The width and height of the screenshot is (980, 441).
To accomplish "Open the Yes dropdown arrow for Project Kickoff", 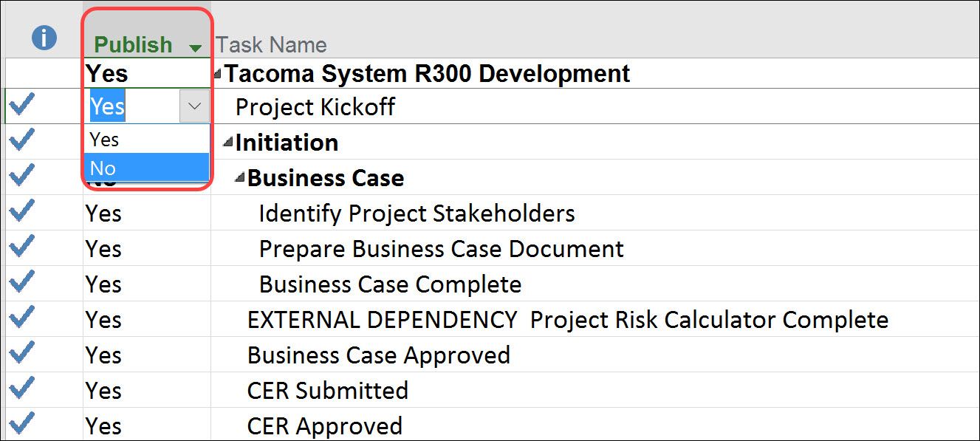I will pyautogui.click(x=194, y=106).
